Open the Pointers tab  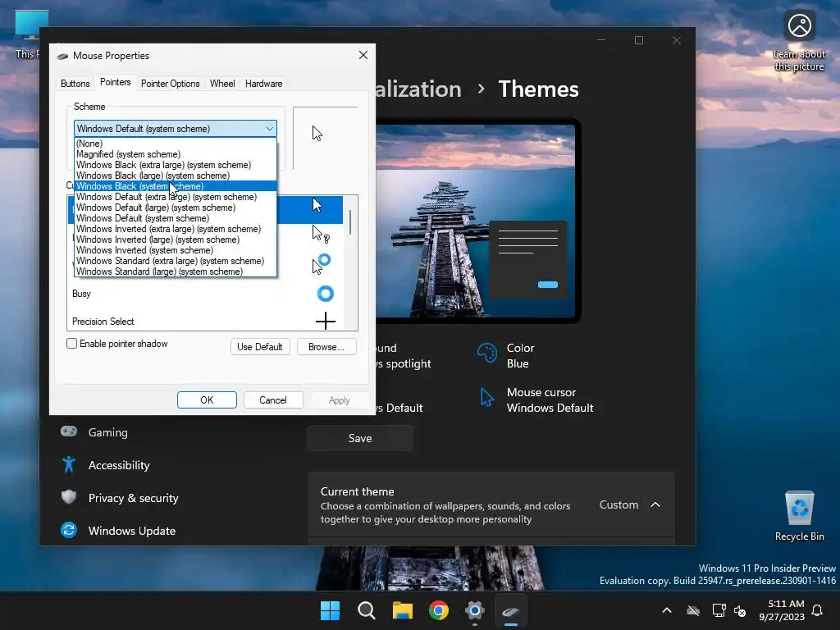115,82
